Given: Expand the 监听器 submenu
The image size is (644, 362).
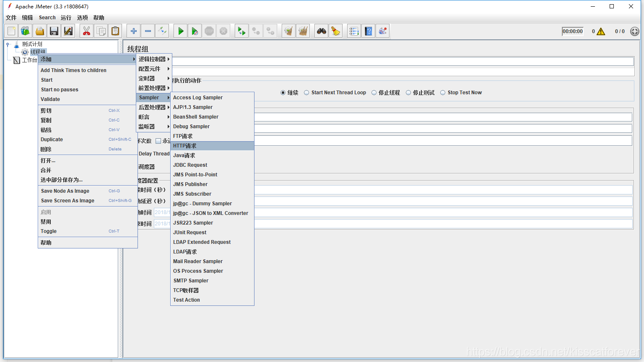Looking at the screenshot, I should tap(153, 127).
